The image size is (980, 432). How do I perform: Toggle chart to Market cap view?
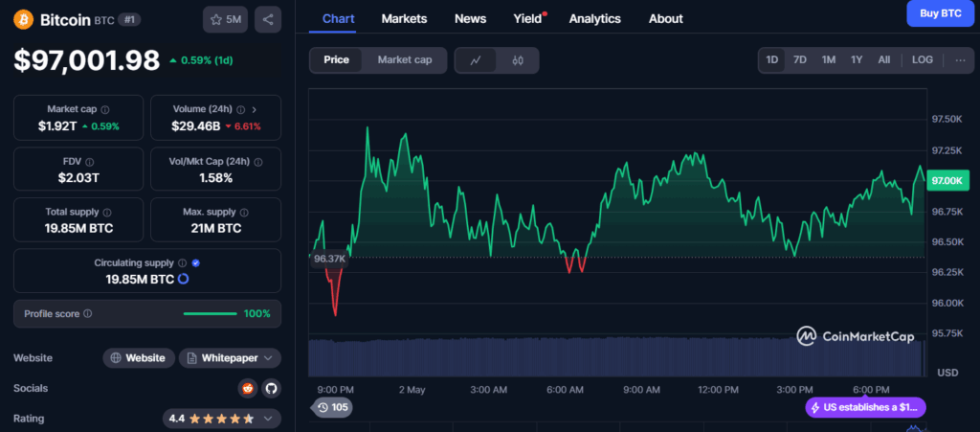click(404, 60)
